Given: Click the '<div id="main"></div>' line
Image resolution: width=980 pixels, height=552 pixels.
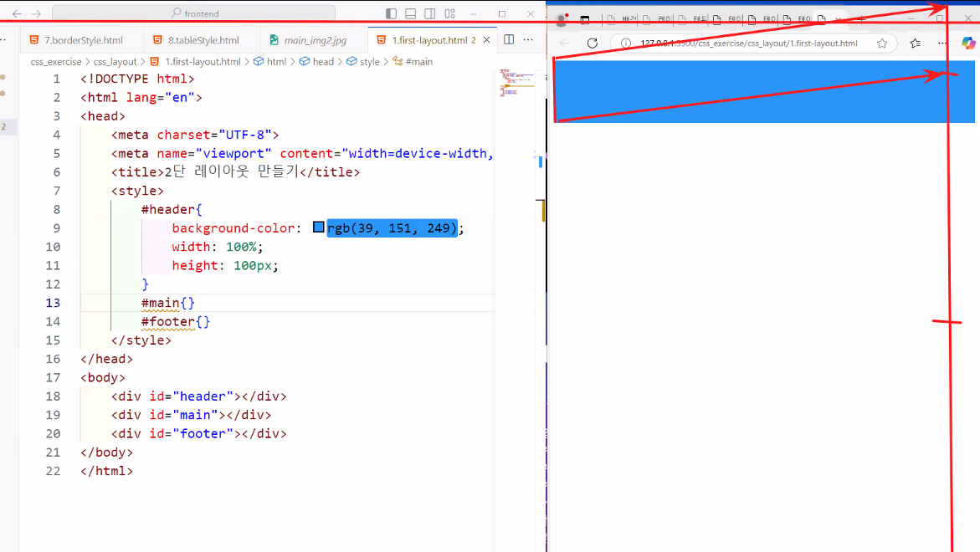Looking at the screenshot, I should (192, 415).
